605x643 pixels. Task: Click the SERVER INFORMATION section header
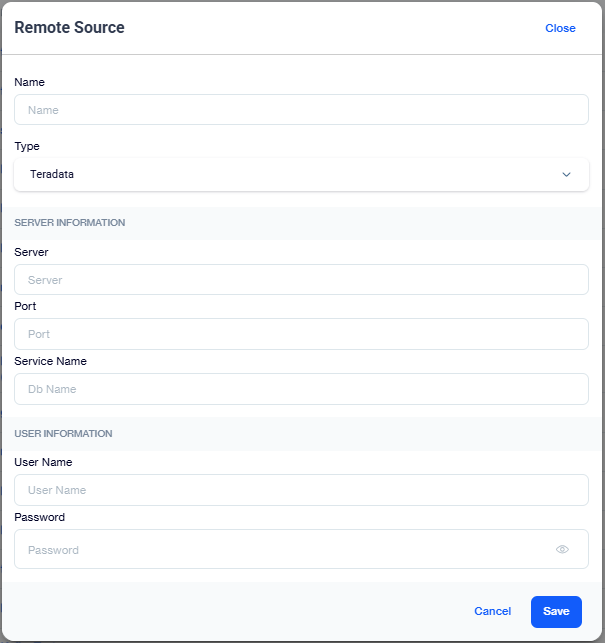70,223
